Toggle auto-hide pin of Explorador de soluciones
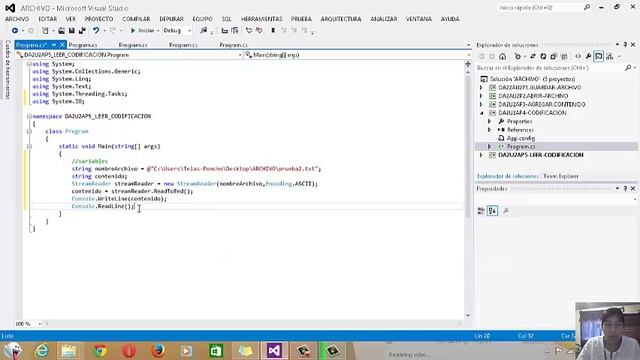 click(625, 45)
